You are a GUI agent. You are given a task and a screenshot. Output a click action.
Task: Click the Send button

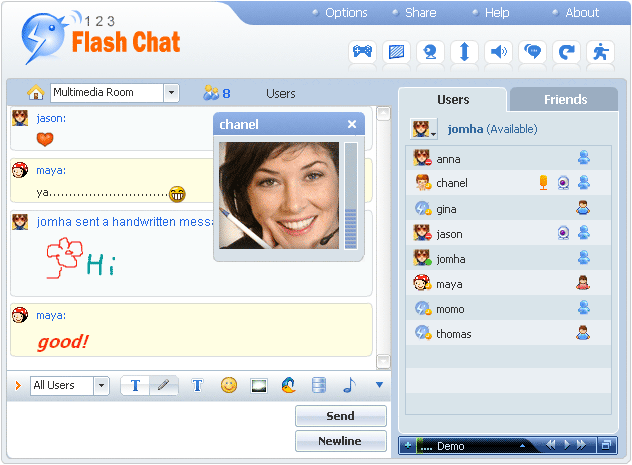tap(340, 416)
